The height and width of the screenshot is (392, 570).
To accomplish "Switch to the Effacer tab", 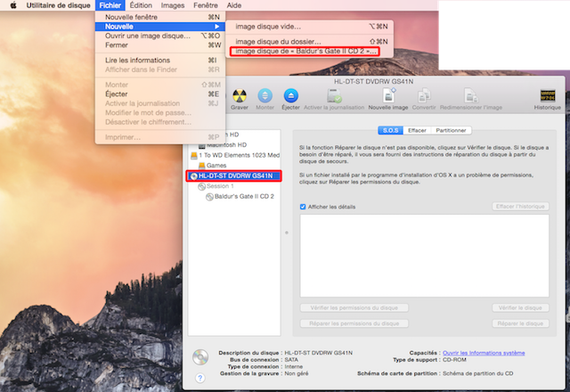I will (x=417, y=130).
